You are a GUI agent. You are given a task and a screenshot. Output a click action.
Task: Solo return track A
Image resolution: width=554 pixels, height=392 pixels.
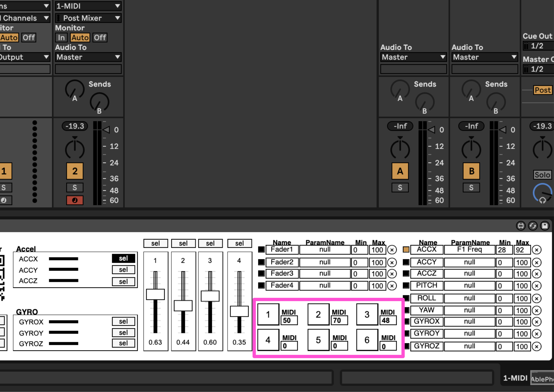pyautogui.click(x=400, y=188)
